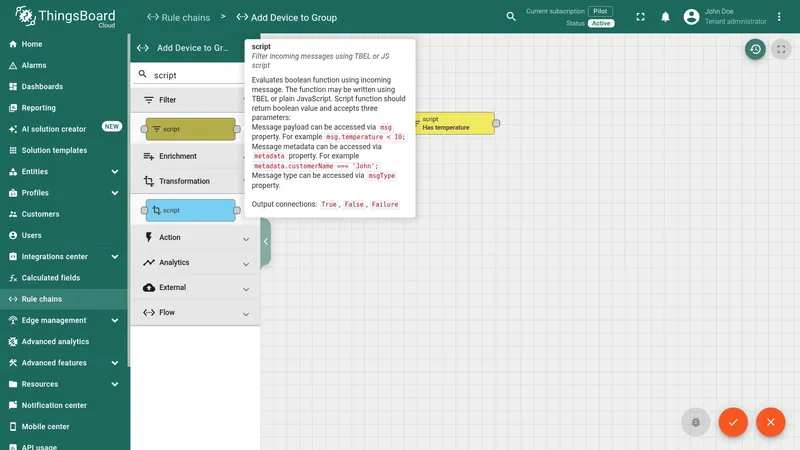Expand canvas to fullscreen
This screenshot has width=800, height=450.
[781, 49]
